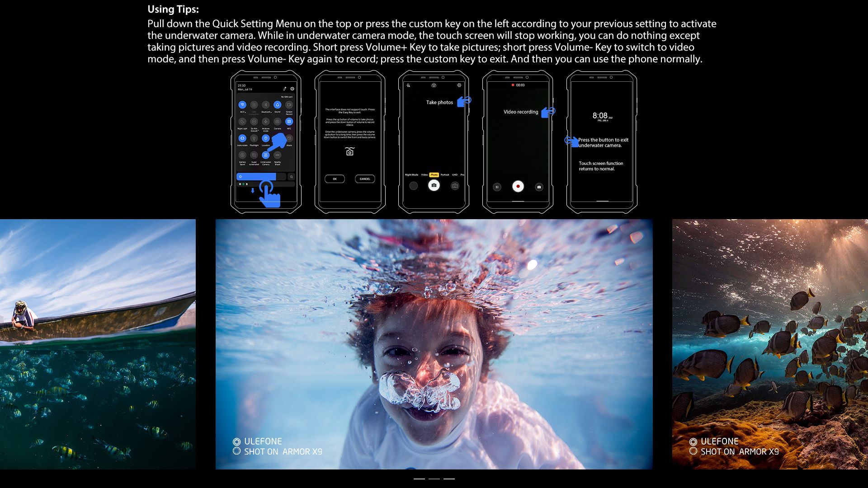The width and height of the screenshot is (868, 488).
Task: Toggle Bluetooth in the quick settings panel
Action: (266, 105)
